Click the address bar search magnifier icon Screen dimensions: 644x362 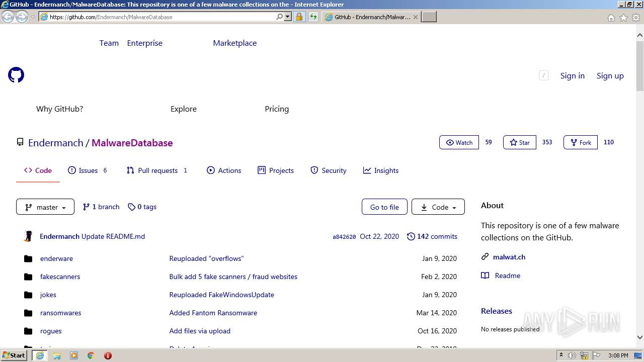[x=279, y=17]
